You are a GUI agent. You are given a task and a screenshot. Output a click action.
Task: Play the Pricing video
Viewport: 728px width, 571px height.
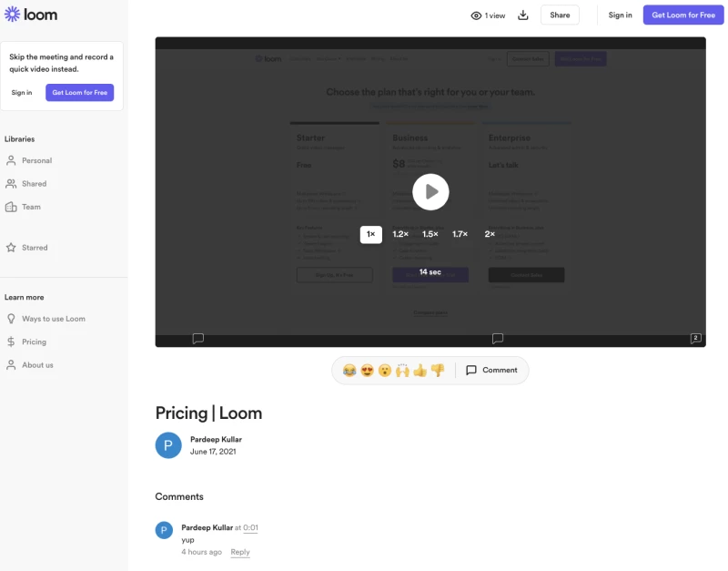(430, 191)
